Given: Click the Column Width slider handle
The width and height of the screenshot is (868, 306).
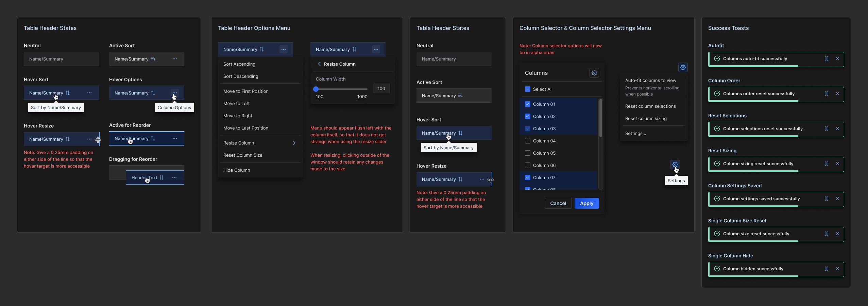Looking at the screenshot, I should coord(316,89).
